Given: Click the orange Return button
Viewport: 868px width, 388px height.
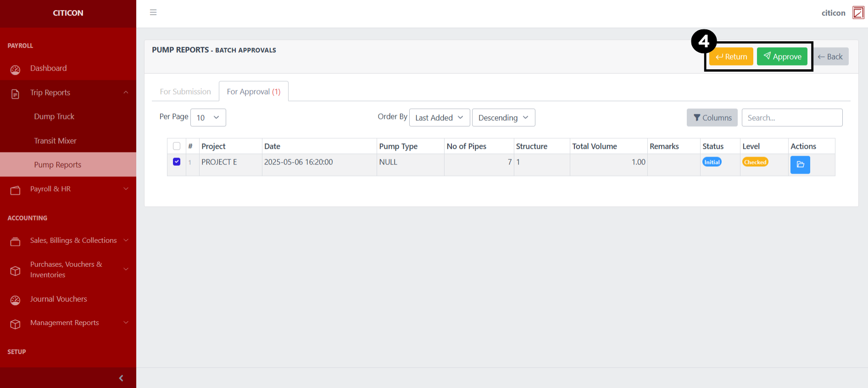Looking at the screenshot, I should pyautogui.click(x=731, y=56).
